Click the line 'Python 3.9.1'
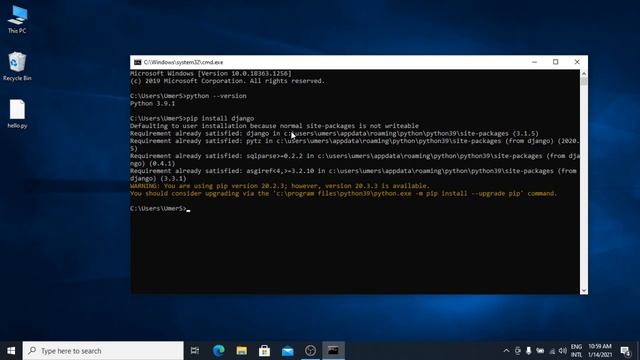Viewport: 640px width, 360px height. click(x=152, y=104)
